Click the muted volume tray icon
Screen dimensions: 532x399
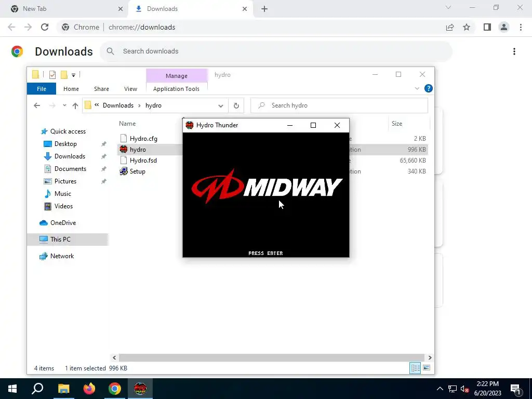click(464, 389)
